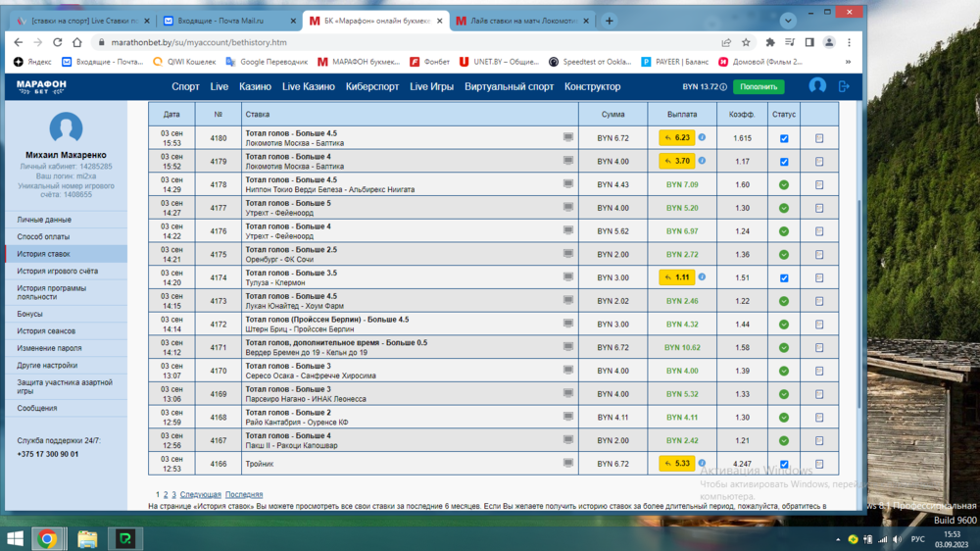The height and width of the screenshot is (551, 980).
Task: Click the balance info icon next to BYN 13.72
Action: pos(723,87)
